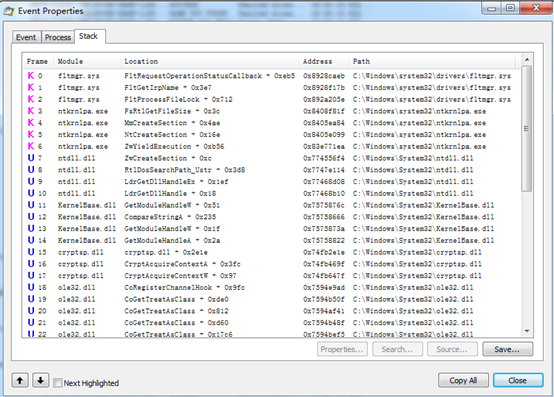Go to previous event with up arrow button
The image size is (554, 397).
20,380
